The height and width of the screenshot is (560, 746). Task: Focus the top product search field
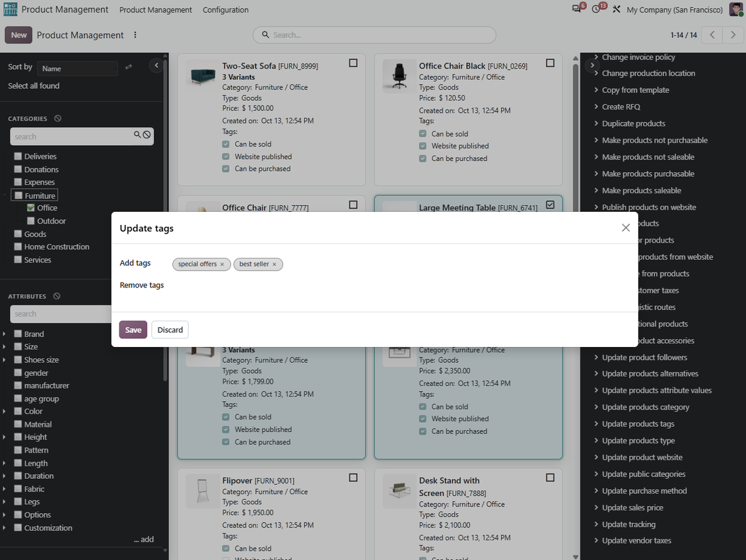point(374,35)
